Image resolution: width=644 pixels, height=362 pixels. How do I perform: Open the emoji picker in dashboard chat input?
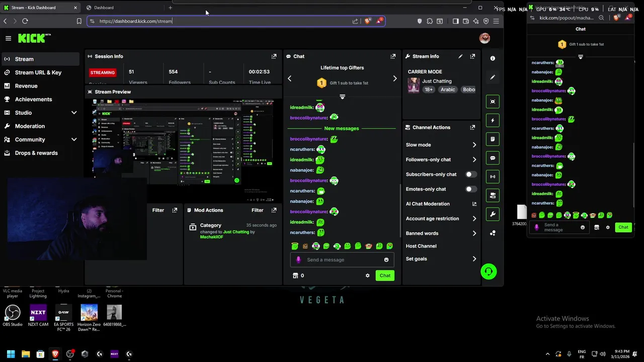(386, 260)
